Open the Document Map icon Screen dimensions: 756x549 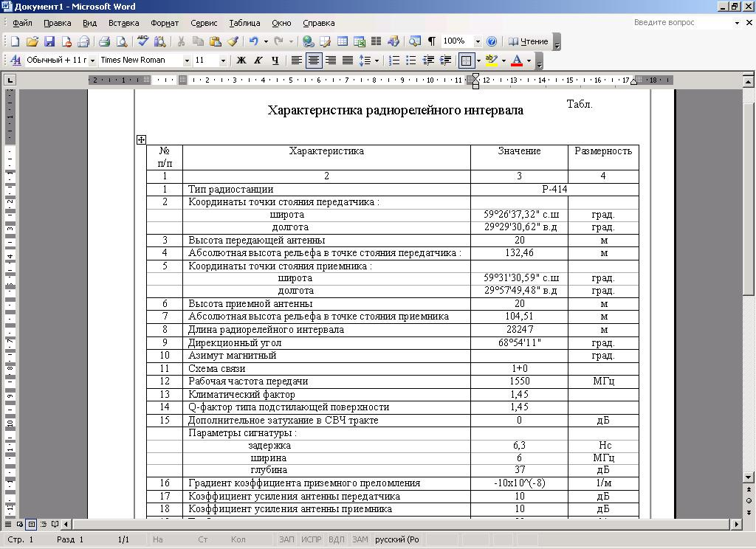415,41
